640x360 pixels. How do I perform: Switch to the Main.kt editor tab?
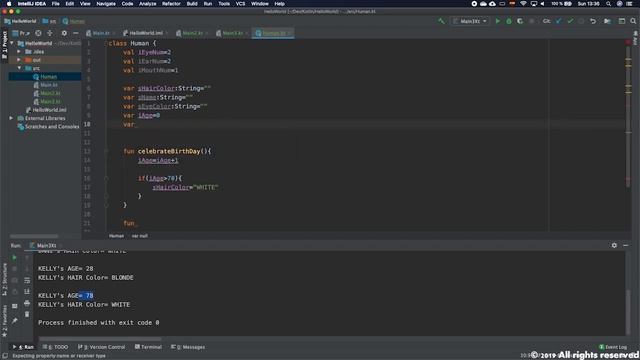[100, 33]
